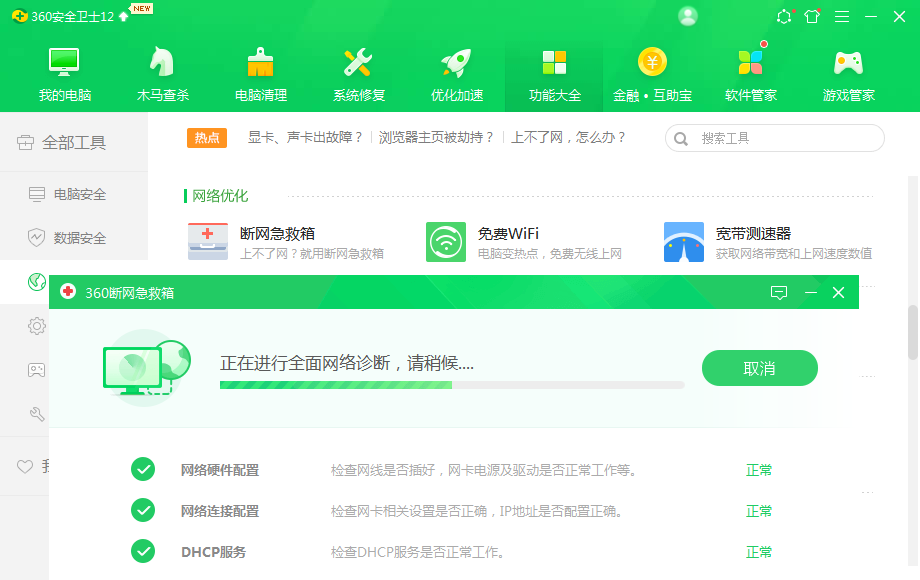The image size is (920, 580).
Task: Click the 网络硬件配置 green checkmark
Action: point(143,469)
